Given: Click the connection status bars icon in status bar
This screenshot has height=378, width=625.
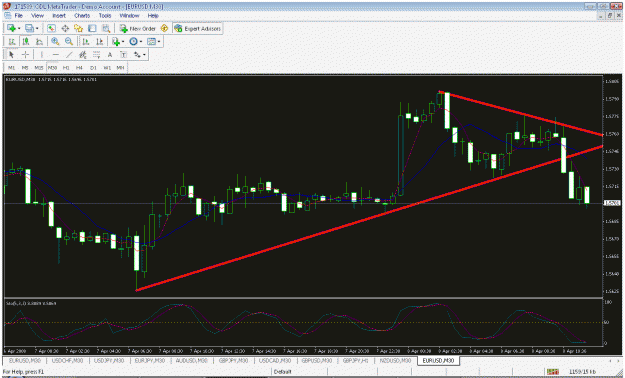Looking at the screenshot, I should click(552, 372).
